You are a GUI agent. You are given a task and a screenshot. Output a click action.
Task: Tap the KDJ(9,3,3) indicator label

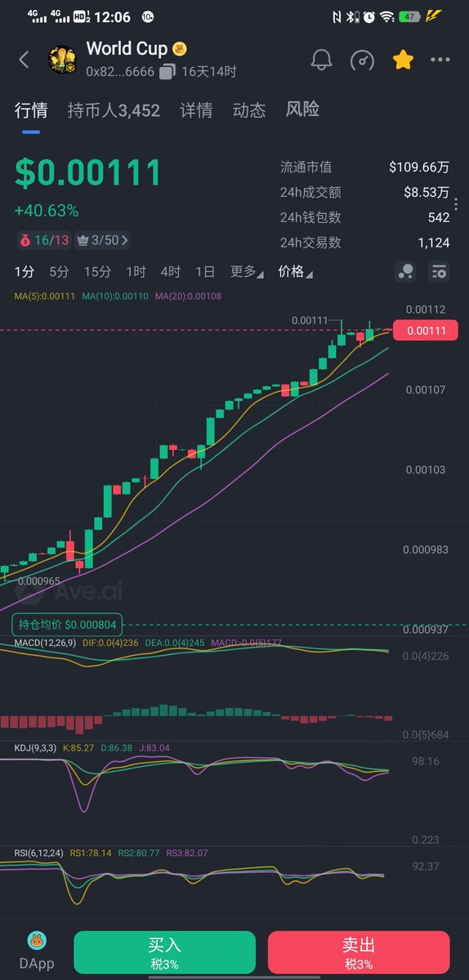point(36,747)
